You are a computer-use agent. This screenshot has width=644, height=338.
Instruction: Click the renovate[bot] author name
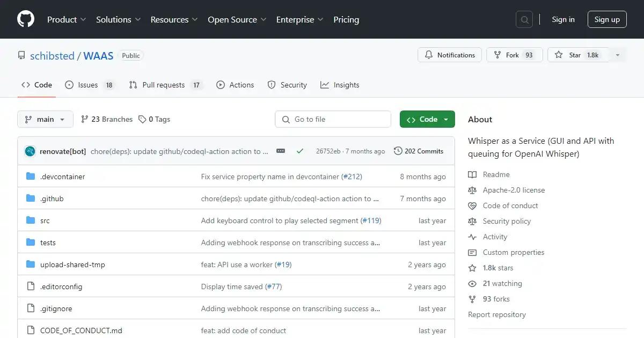click(63, 151)
